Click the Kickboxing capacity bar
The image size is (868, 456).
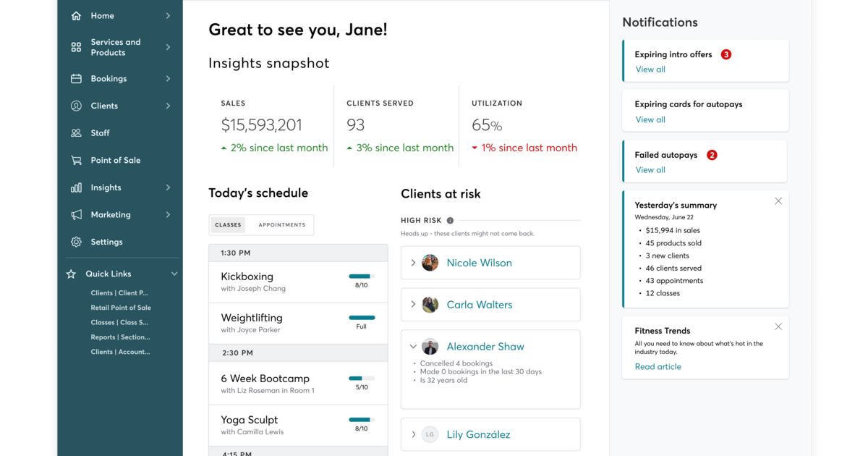(x=361, y=276)
